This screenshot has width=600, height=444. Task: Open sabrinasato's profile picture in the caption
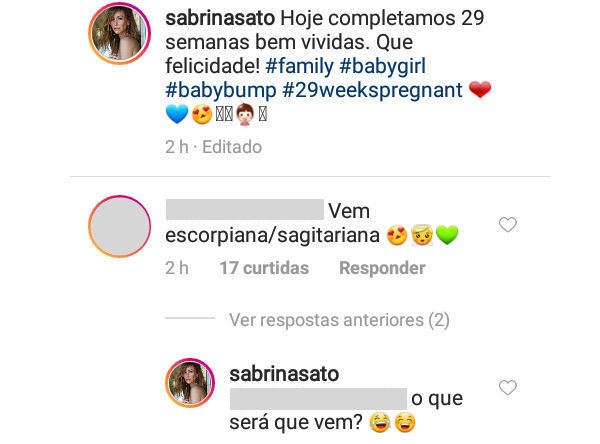[119, 33]
